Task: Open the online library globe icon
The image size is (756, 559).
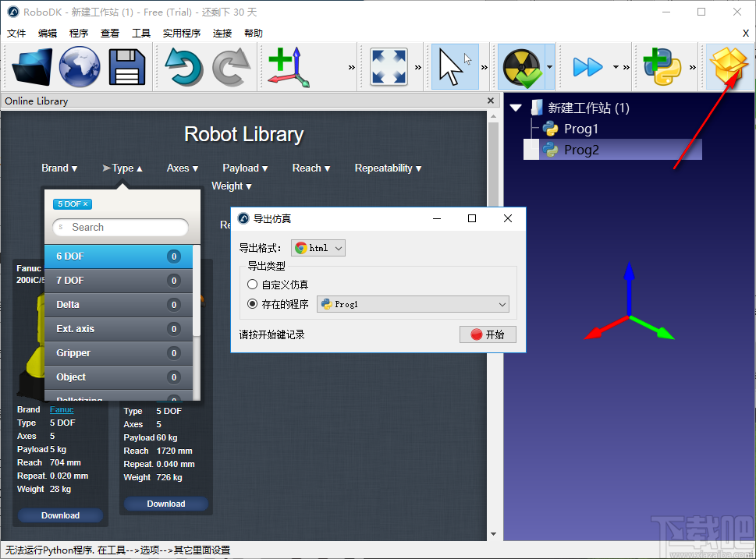Action: pyautogui.click(x=80, y=67)
